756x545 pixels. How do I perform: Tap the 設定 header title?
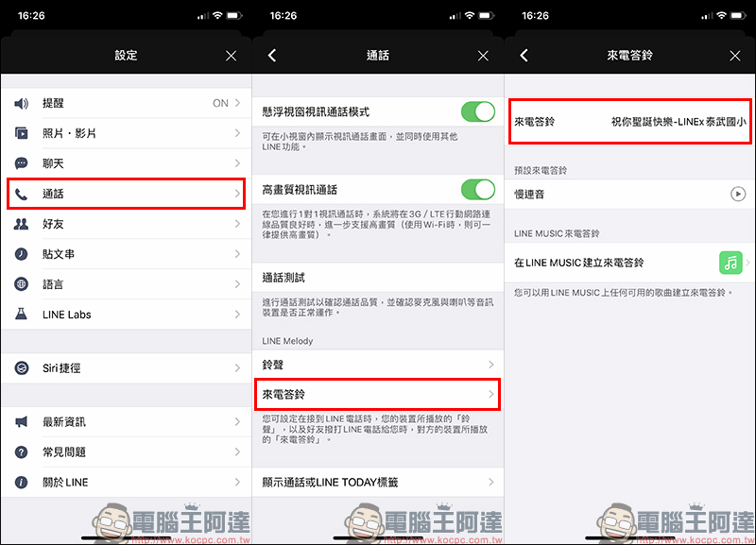point(126,56)
